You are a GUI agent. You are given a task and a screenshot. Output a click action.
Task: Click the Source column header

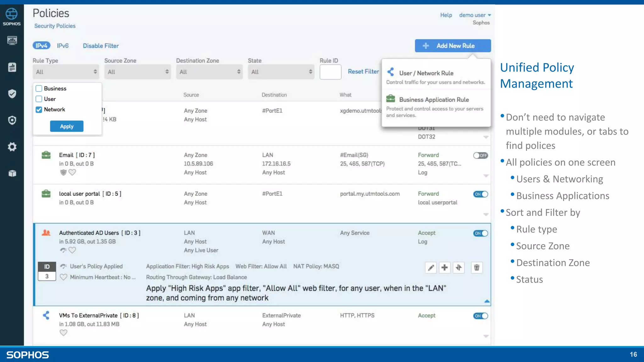(x=191, y=95)
